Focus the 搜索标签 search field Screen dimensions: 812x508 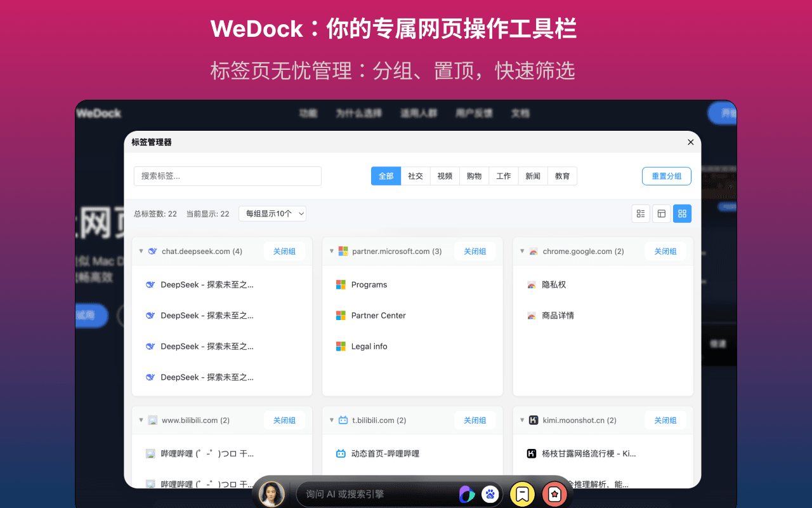coord(228,176)
